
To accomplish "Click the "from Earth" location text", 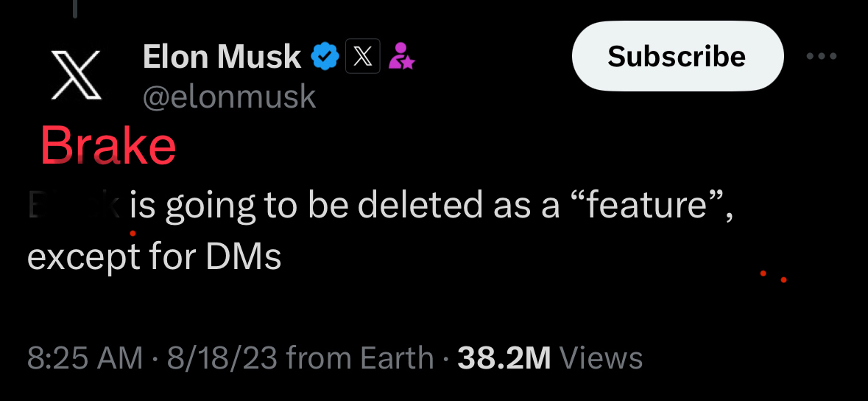I will [x=359, y=358].
